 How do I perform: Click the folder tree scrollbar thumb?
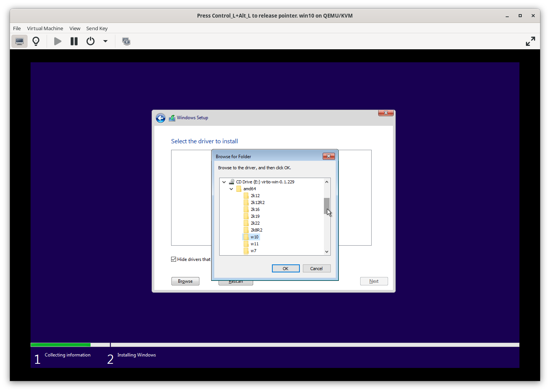click(327, 206)
